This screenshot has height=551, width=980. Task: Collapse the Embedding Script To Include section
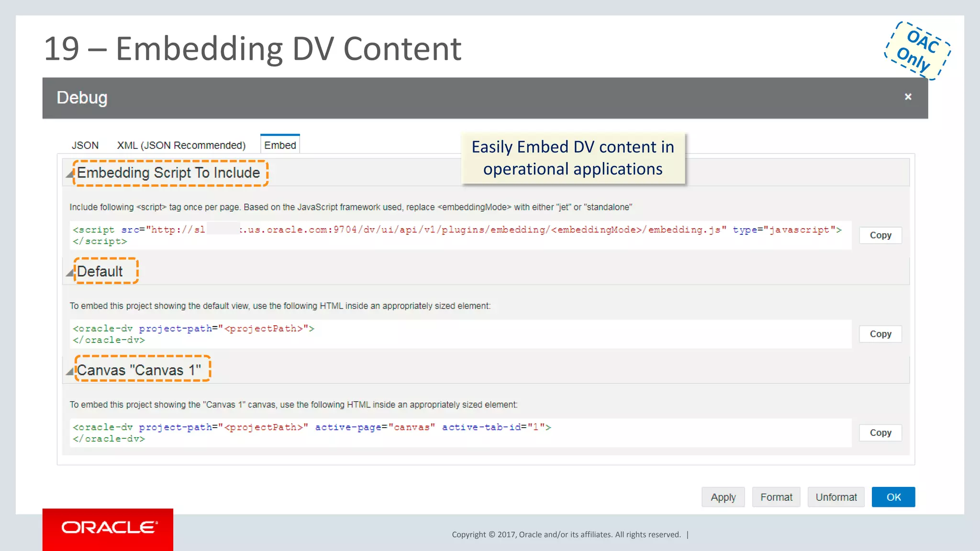pos(70,174)
